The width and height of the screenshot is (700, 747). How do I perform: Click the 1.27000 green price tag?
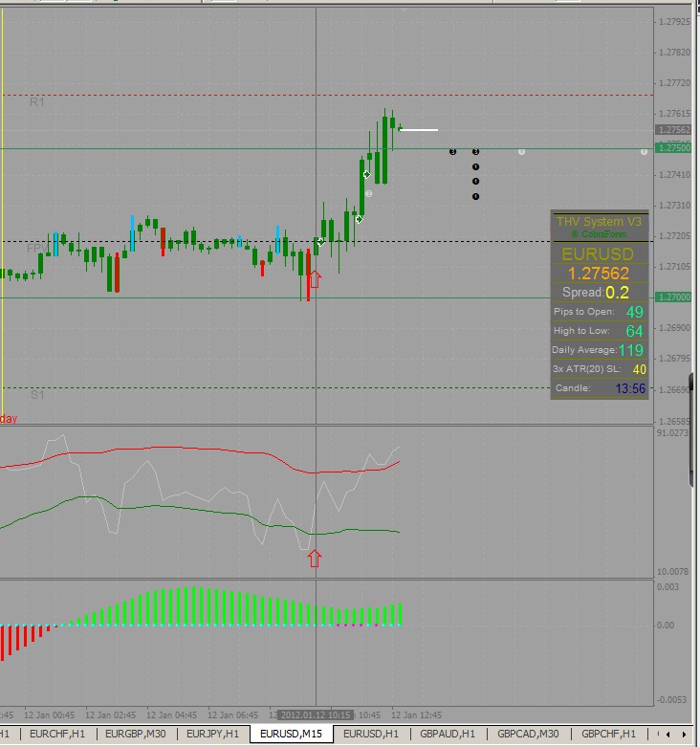(673, 297)
